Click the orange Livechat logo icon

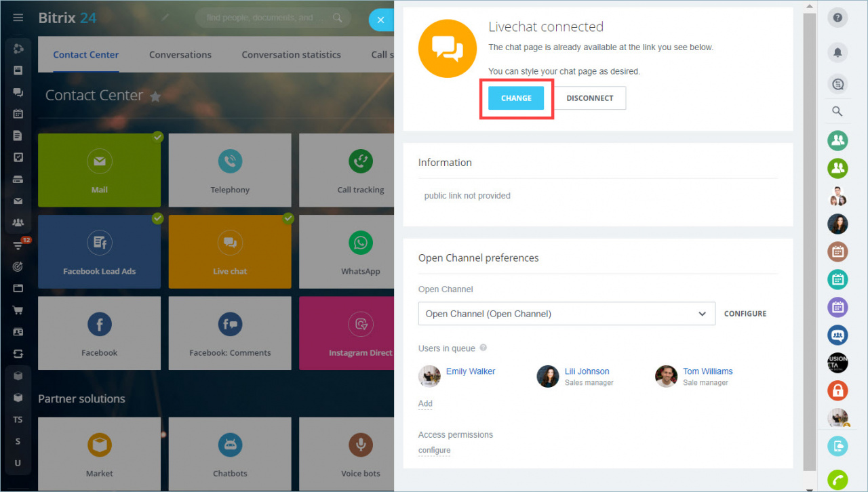click(448, 49)
